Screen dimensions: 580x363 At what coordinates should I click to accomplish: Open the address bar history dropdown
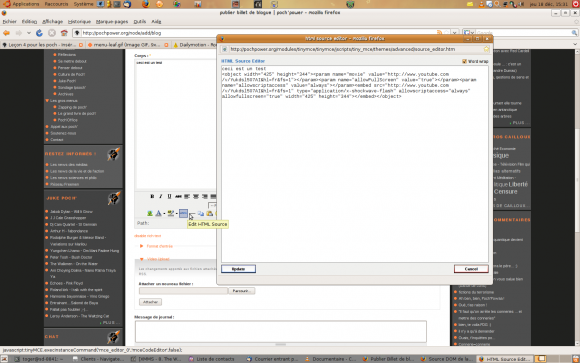[x=455, y=33]
